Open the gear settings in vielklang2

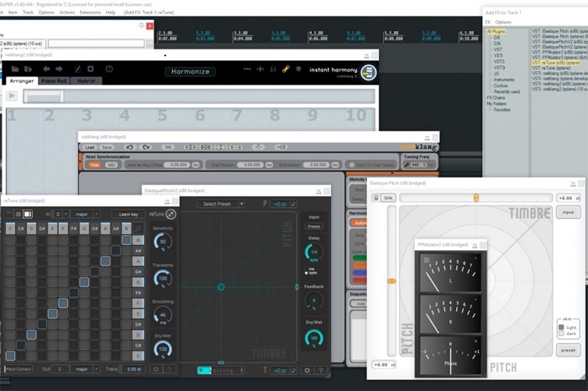point(91,69)
